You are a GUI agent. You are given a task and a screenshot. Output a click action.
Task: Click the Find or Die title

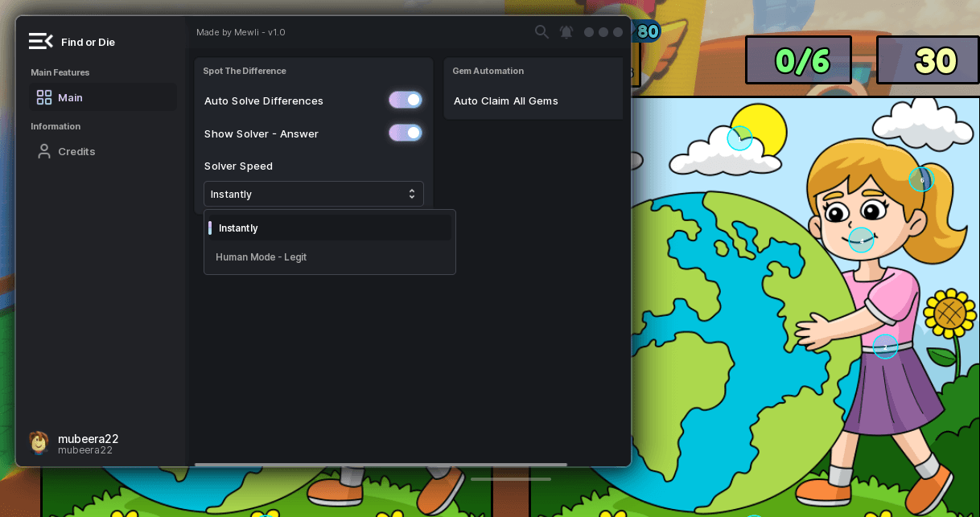click(x=88, y=42)
